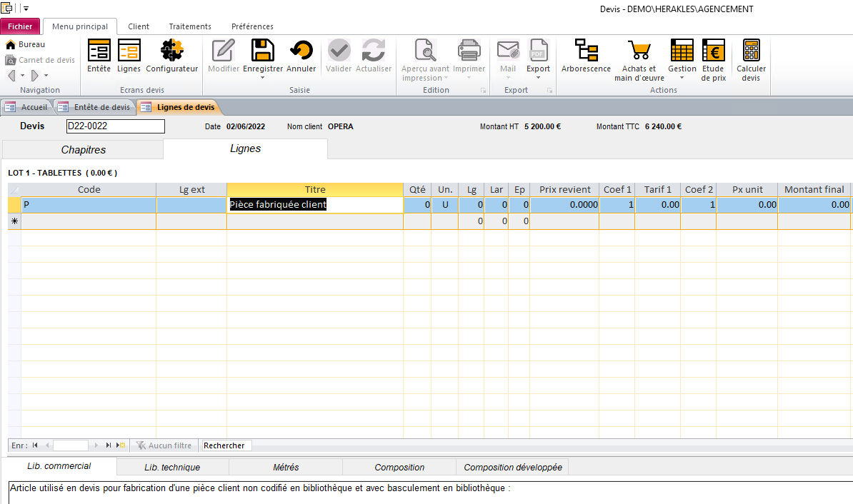Viewport: 853px width, 504px height.
Task: Toggle the Aucun filtre control
Action: (x=164, y=445)
